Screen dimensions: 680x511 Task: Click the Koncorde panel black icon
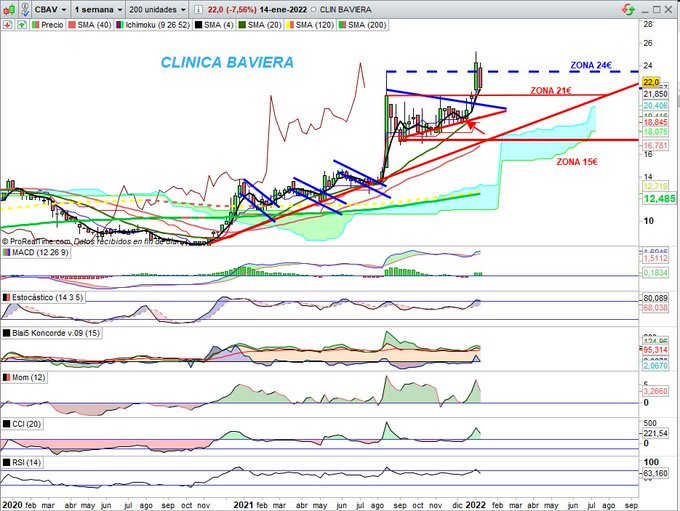click(x=7, y=333)
